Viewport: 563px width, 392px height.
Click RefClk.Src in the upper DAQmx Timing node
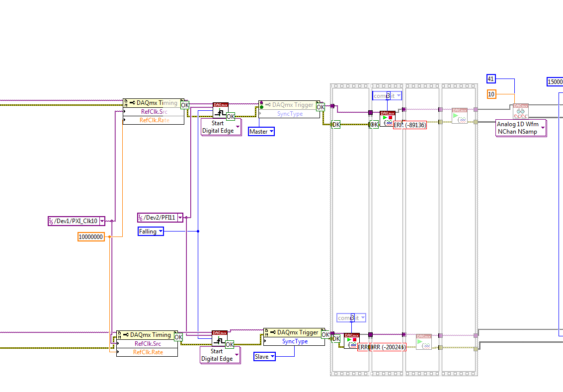[154, 112]
